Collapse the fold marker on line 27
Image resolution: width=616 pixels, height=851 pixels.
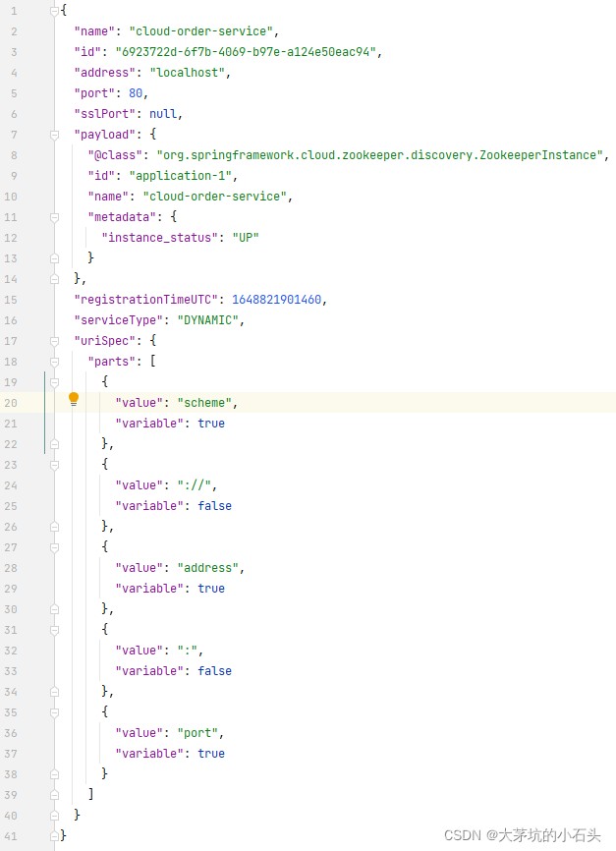(54, 547)
